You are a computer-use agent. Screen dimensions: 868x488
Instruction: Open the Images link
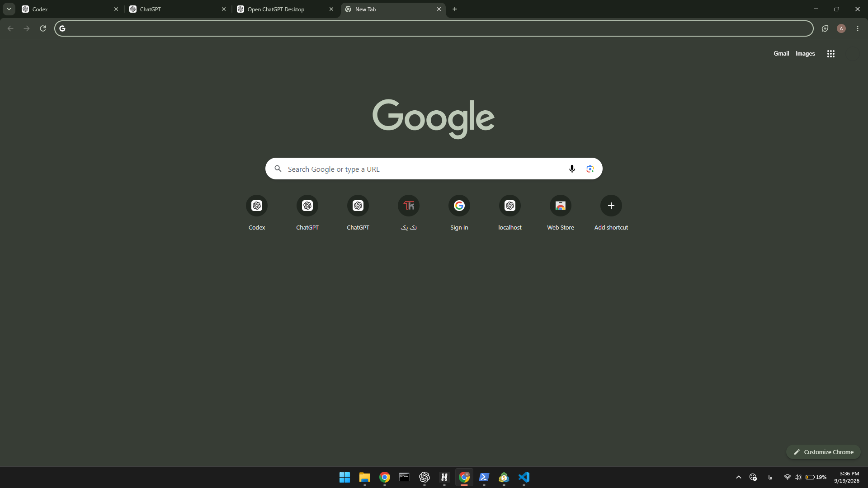point(805,53)
